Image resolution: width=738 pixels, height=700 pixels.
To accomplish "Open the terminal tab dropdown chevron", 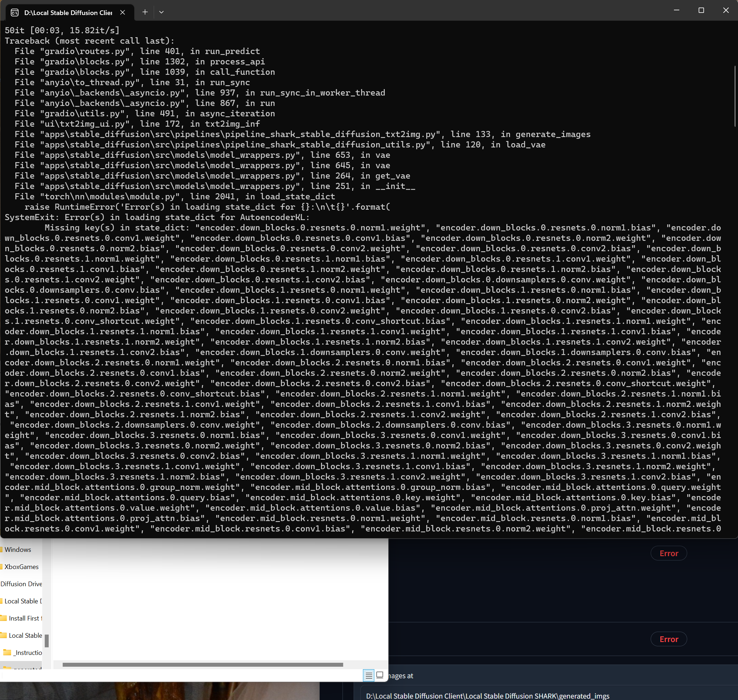I will pos(161,12).
